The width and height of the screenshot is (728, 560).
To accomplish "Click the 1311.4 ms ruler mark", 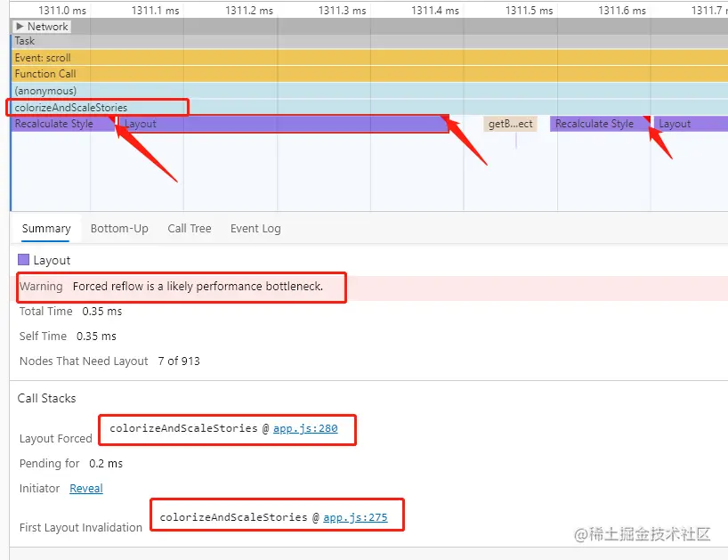I will [435, 10].
